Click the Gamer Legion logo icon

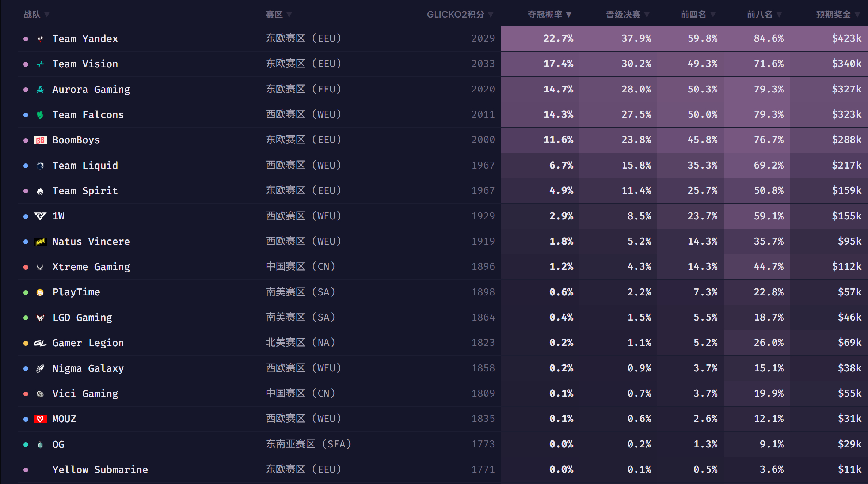pyautogui.click(x=40, y=343)
